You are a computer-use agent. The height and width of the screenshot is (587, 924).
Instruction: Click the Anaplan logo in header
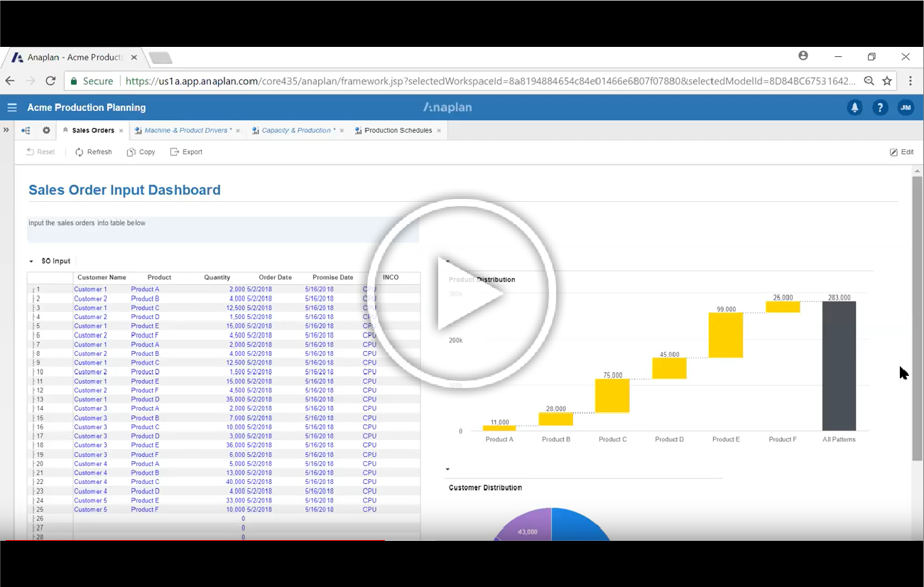(447, 107)
